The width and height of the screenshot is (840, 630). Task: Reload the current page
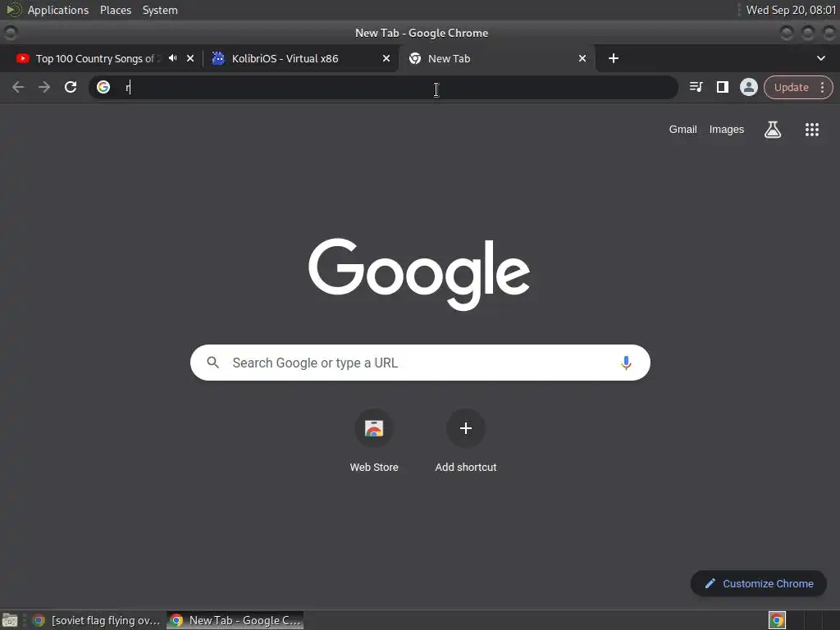[x=71, y=87]
